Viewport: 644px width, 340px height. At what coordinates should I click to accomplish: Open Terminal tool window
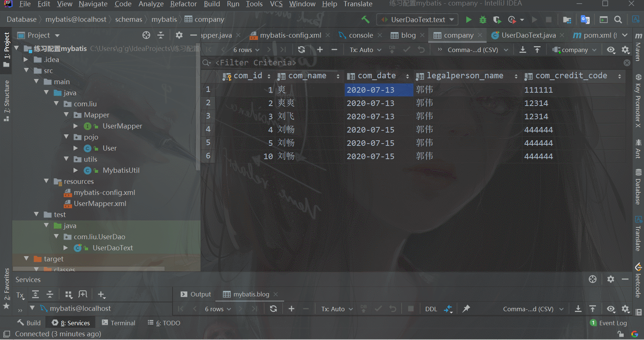[119, 323]
